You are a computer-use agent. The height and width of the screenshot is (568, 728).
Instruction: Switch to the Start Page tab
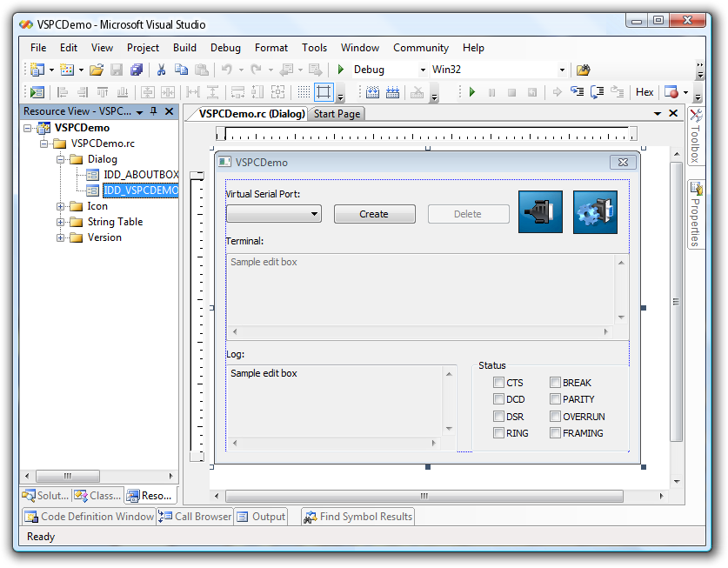(339, 113)
